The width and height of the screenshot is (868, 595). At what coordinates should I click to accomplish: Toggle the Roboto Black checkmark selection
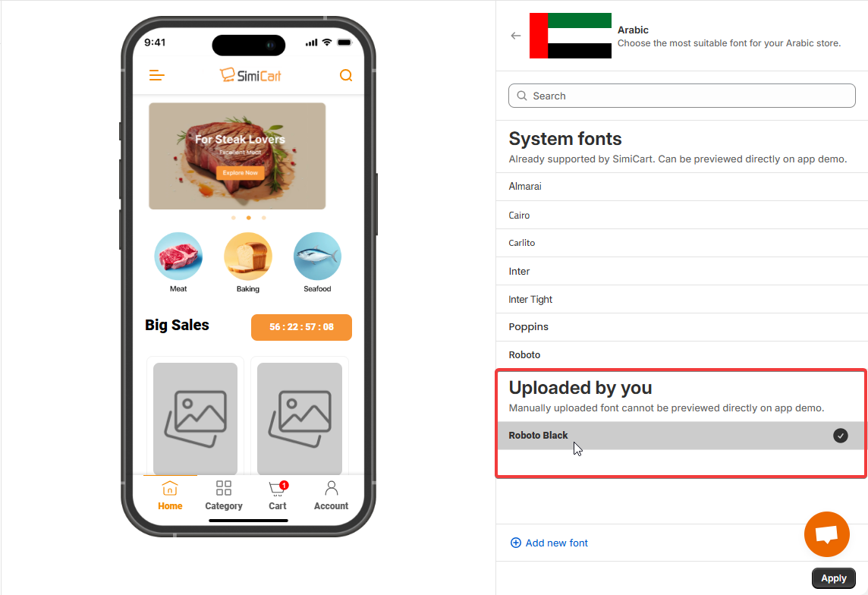pyautogui.click(x=841, y=436)
